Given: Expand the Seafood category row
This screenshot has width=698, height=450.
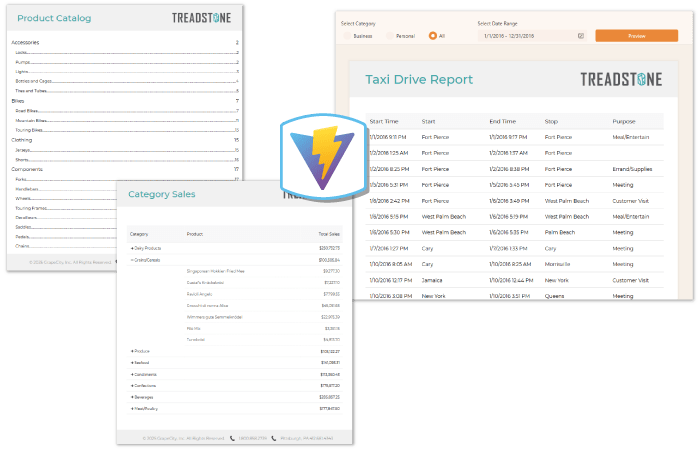Looking at the screenshot, I should point(132,363).
